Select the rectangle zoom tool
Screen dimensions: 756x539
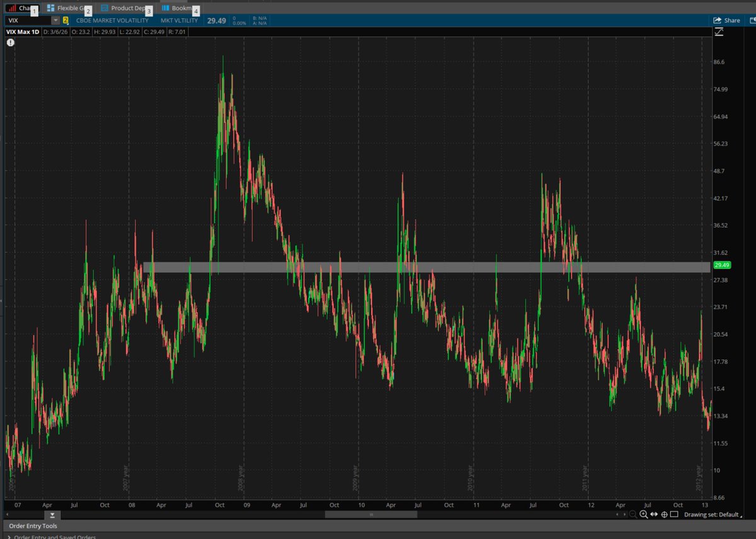(675, 514)
